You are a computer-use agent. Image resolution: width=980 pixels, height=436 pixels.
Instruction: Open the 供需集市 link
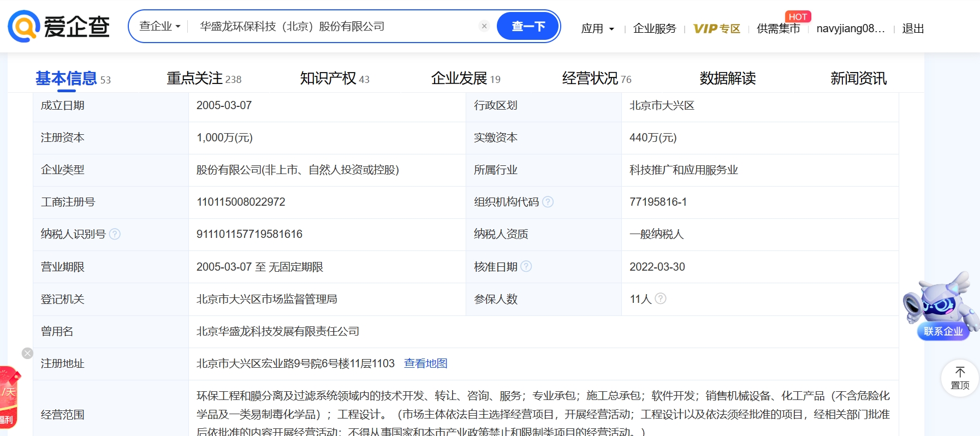[x=778, y=28]
